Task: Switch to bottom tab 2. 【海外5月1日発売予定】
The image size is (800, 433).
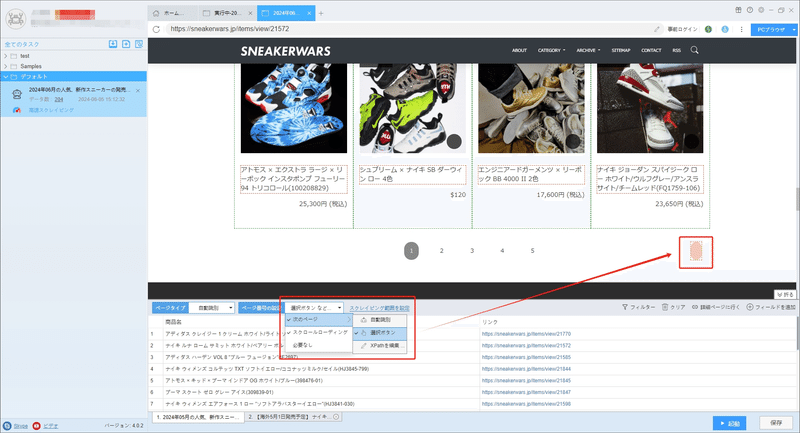Action: tap(293, 417)
